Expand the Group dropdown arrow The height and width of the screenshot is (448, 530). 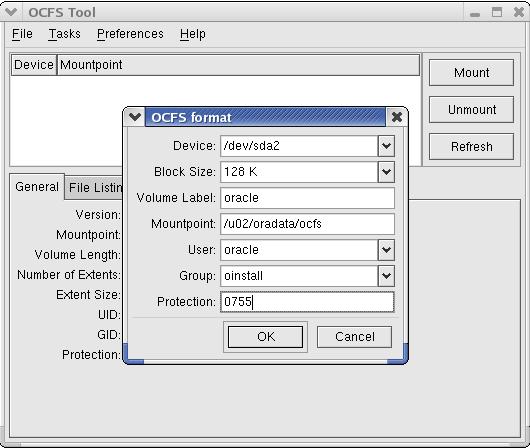pos(386,276)
